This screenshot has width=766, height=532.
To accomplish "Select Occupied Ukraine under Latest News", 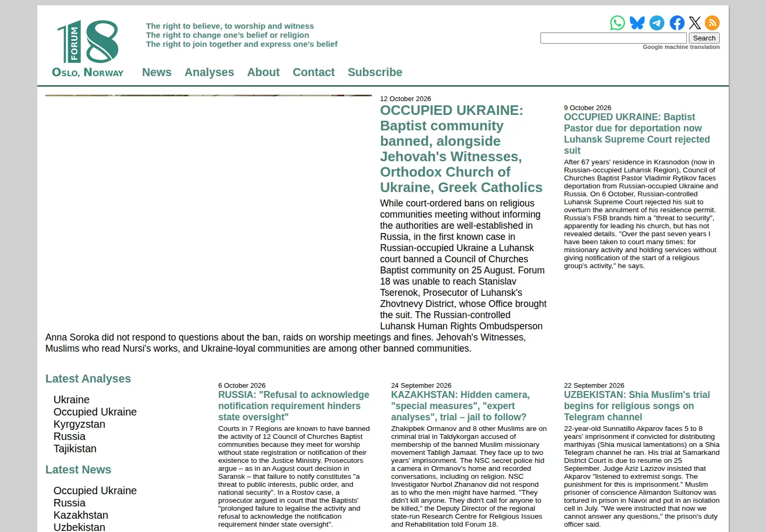I will pos(95,491).
